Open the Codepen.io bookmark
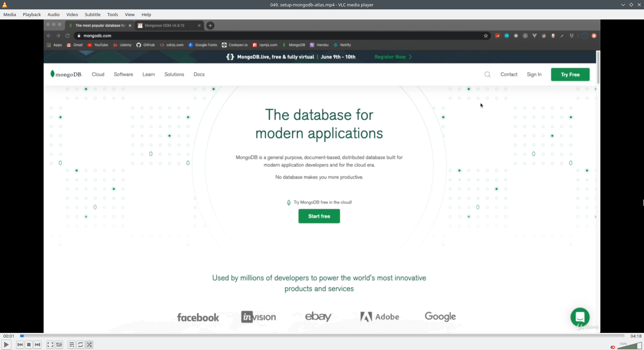This screenshot has height=350, width=644. (235, 45)
